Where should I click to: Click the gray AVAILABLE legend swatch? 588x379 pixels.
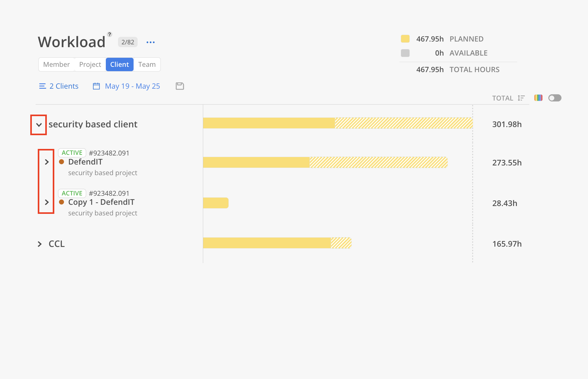click(x=405, y=53)
